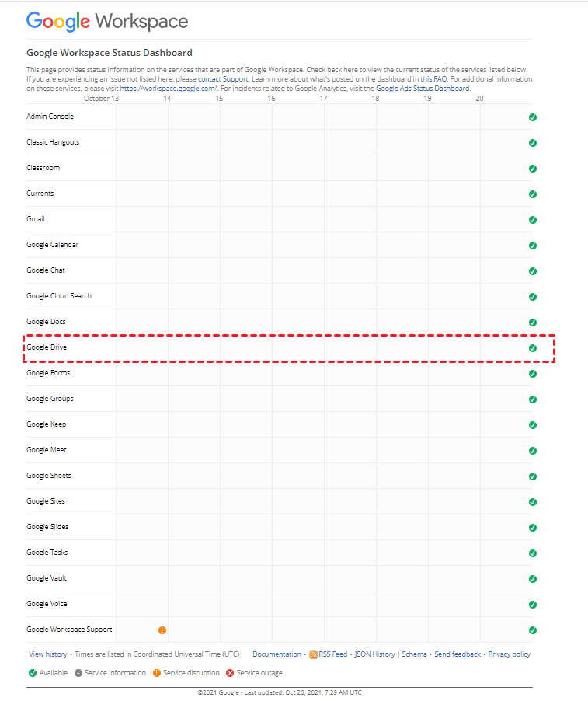588x701 pixels.
Task: Click the Gmail available status icon
Action: click(x=533, y=220)
